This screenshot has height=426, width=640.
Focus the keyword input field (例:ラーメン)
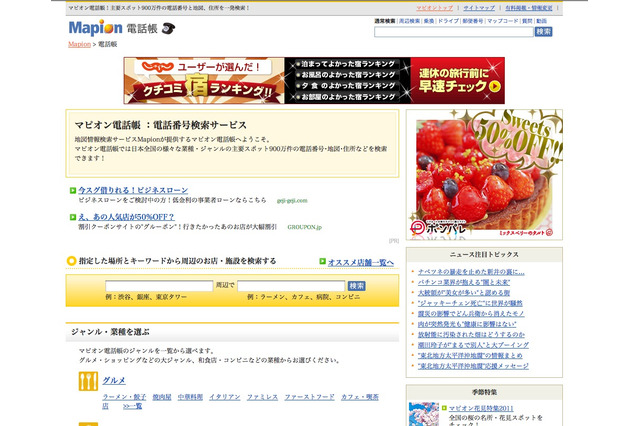click(291, 286)
